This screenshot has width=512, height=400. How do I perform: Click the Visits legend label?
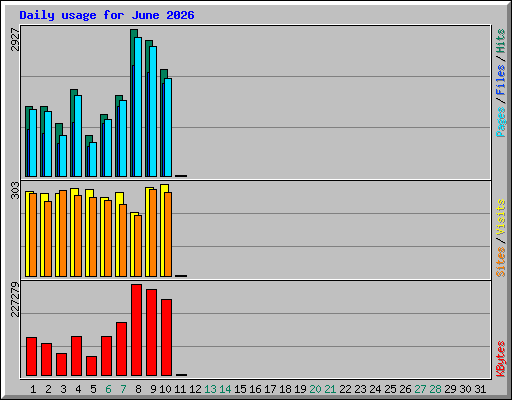(500, 217)
